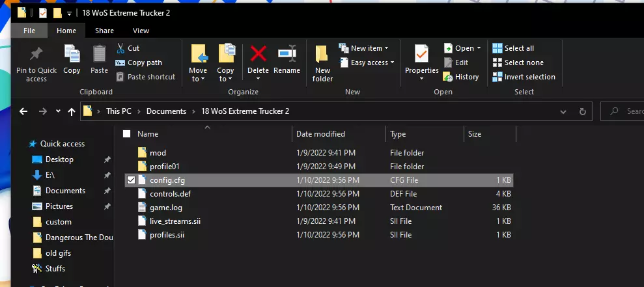
Task: Open old gifs folder in sidebar
Action: coord(59,253)
